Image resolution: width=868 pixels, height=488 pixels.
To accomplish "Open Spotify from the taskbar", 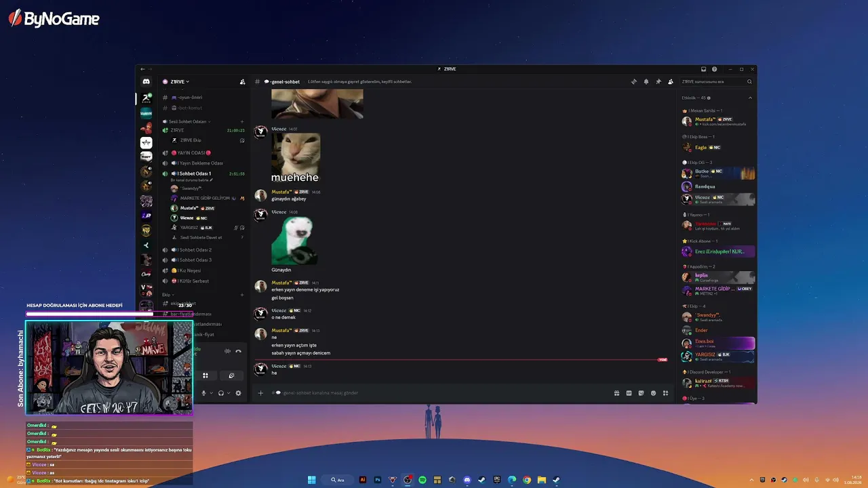I will [422, 480].
